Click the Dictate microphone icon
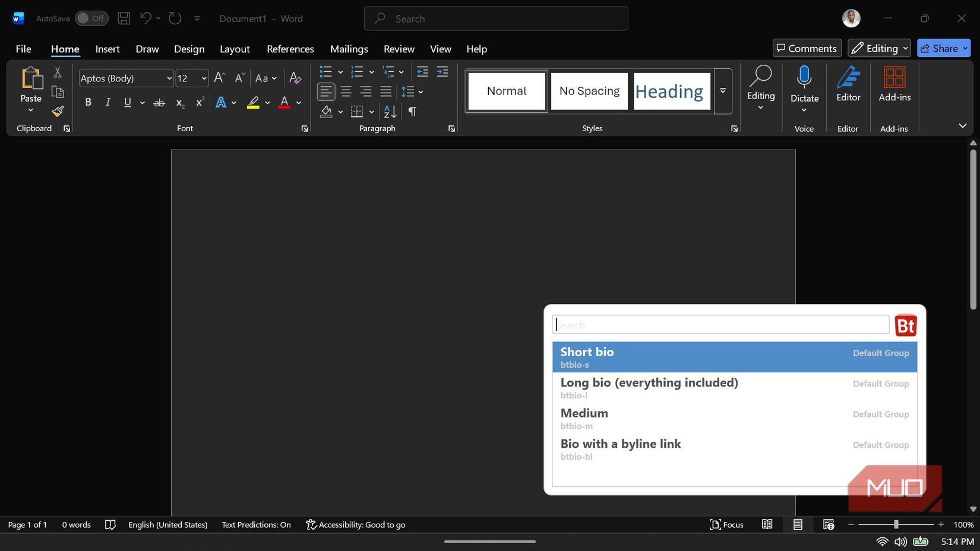This screenshot has height=551, width=980. [x=804, y=78]
